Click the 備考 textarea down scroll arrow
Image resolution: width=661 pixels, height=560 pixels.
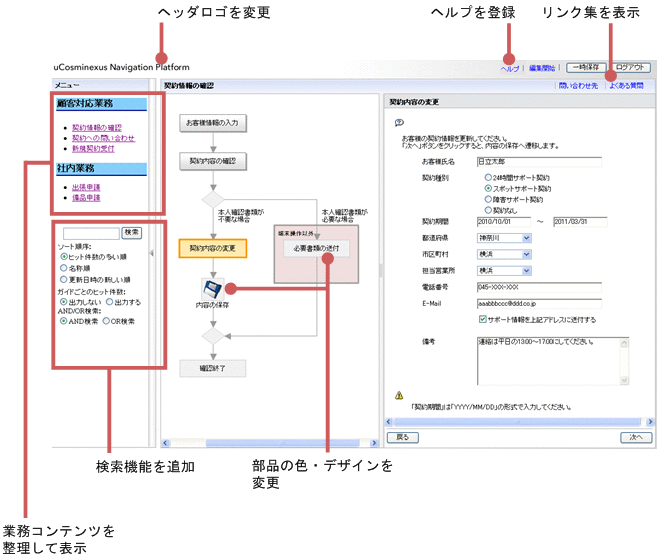click(624, 380)
